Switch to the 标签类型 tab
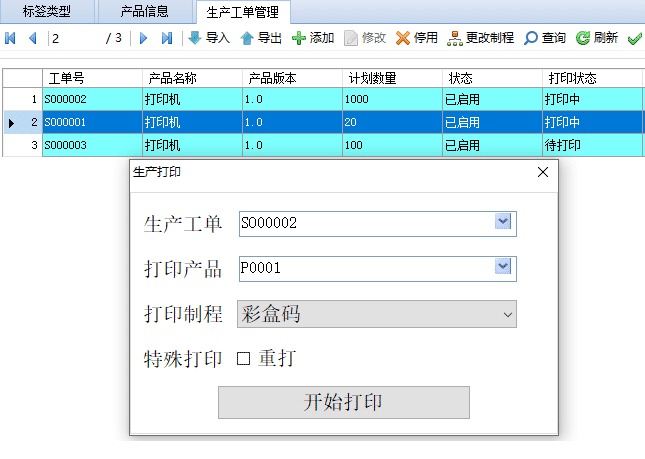 47,12
